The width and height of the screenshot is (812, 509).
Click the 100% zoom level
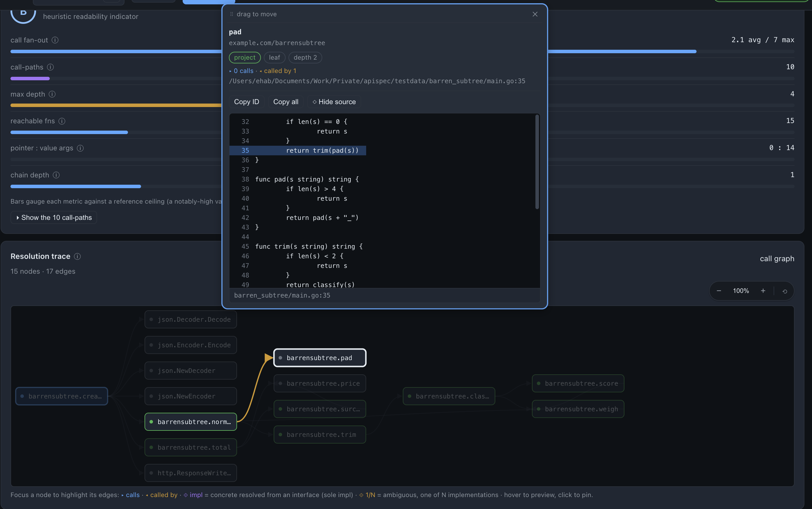click(741, 291)
